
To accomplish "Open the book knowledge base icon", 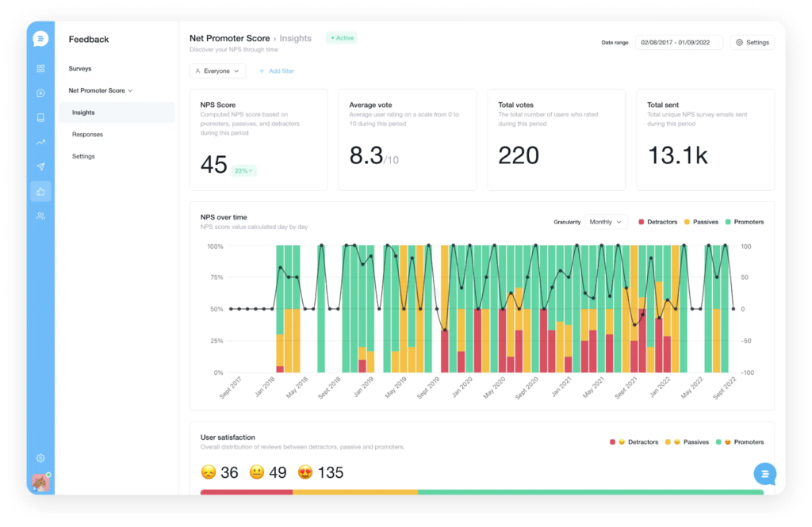I will click(40, 117).
